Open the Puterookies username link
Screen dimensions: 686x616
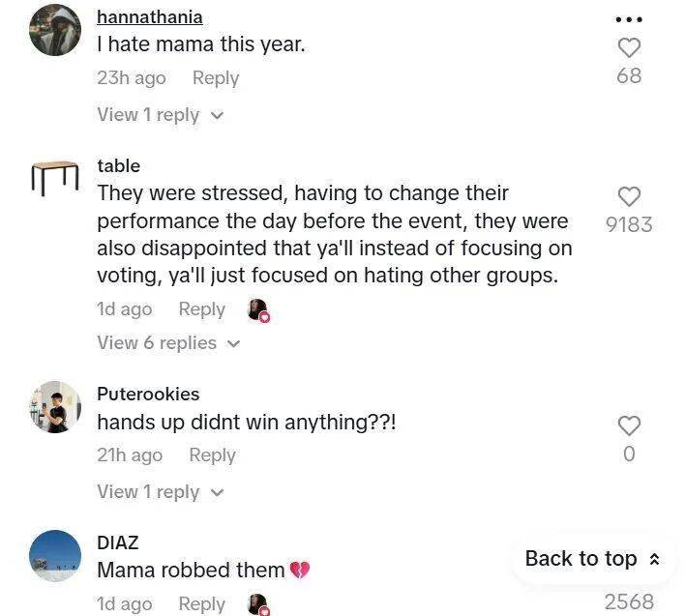(x=148, y=394)
